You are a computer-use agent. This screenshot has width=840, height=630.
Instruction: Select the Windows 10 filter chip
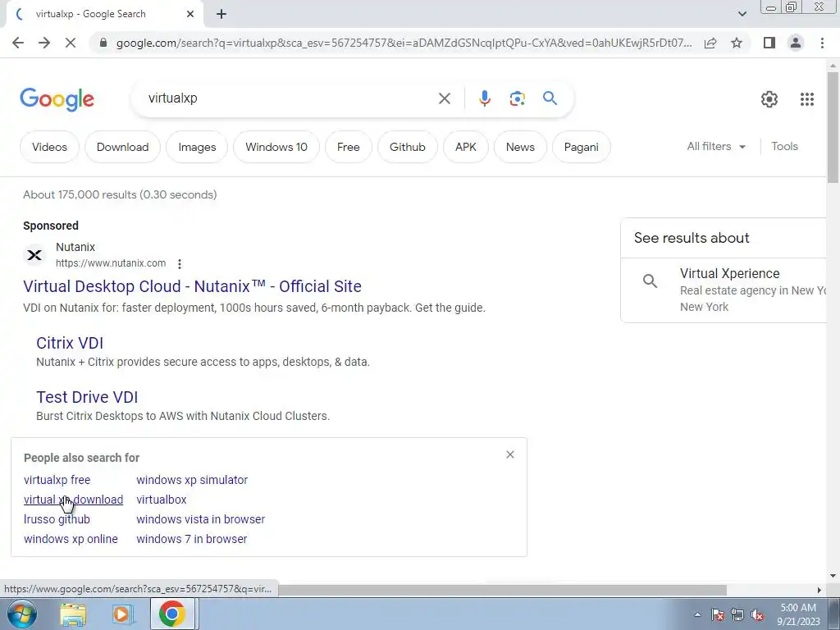pyautogui.click(x=276, y=147)
